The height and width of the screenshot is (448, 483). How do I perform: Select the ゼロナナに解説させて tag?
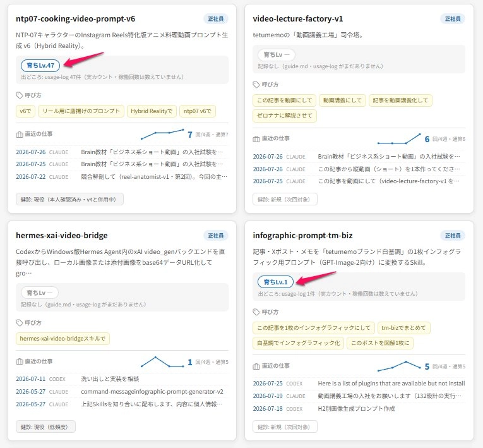point(285,116)
